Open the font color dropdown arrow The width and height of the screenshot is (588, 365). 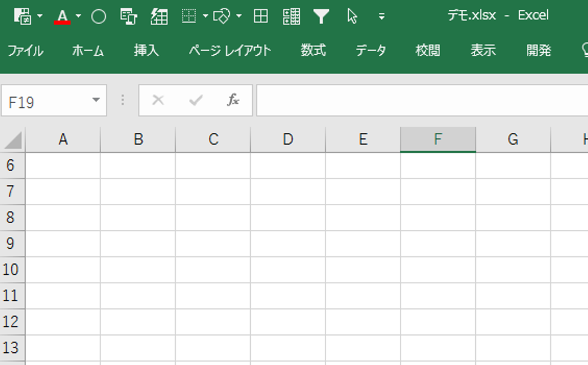pyautogui.click(x=78, y=16)
